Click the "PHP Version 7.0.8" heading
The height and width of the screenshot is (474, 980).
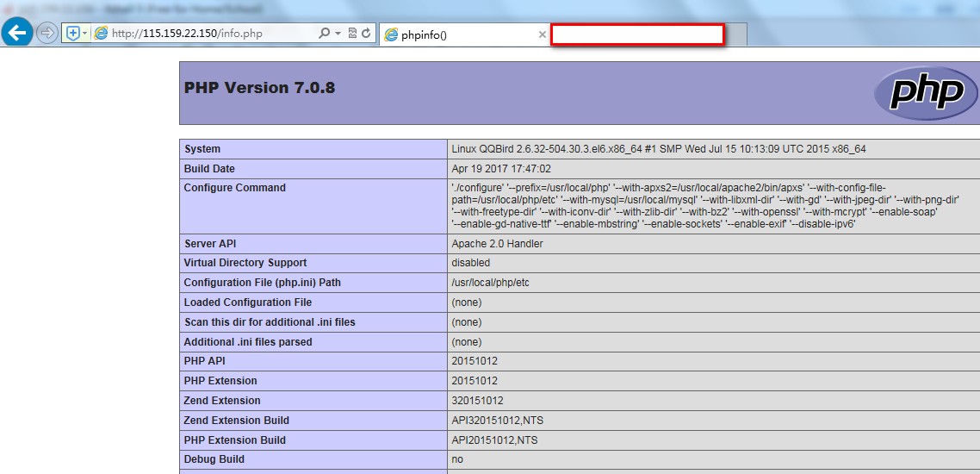tap(259, 88)
